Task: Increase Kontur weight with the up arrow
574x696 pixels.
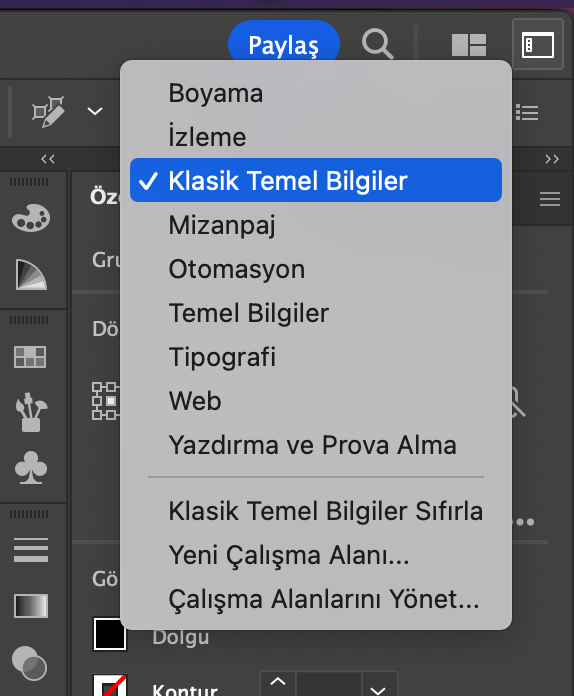Action: (x=278, y=681)
